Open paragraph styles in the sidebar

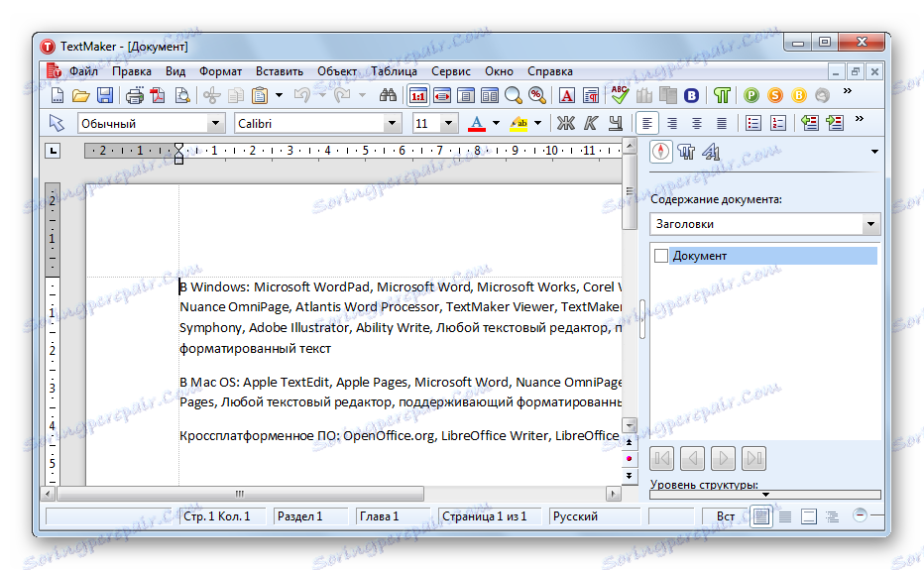click(x=686, y=152)
